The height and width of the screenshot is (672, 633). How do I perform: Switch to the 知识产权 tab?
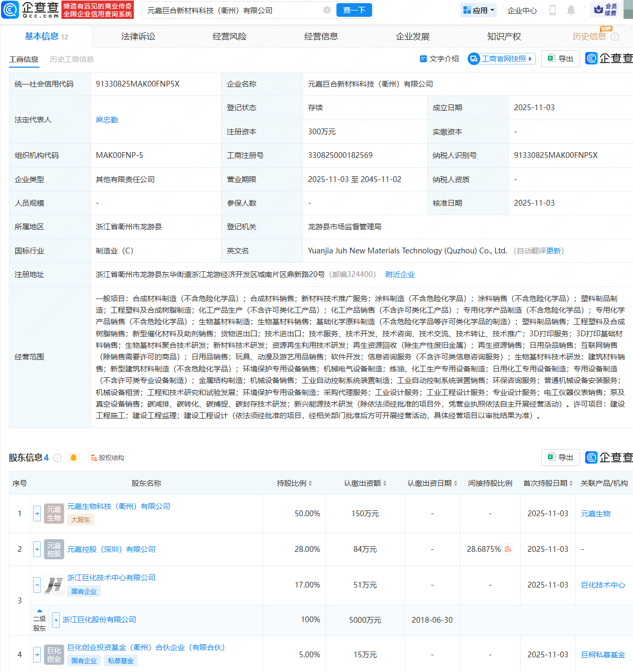(x=504, y=36)
